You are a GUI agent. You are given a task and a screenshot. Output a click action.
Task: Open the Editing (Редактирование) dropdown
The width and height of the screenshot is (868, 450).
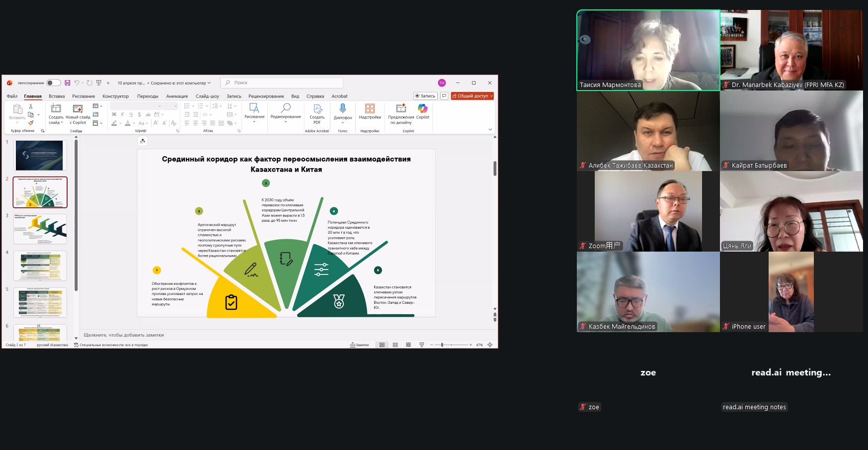point(286,122)
